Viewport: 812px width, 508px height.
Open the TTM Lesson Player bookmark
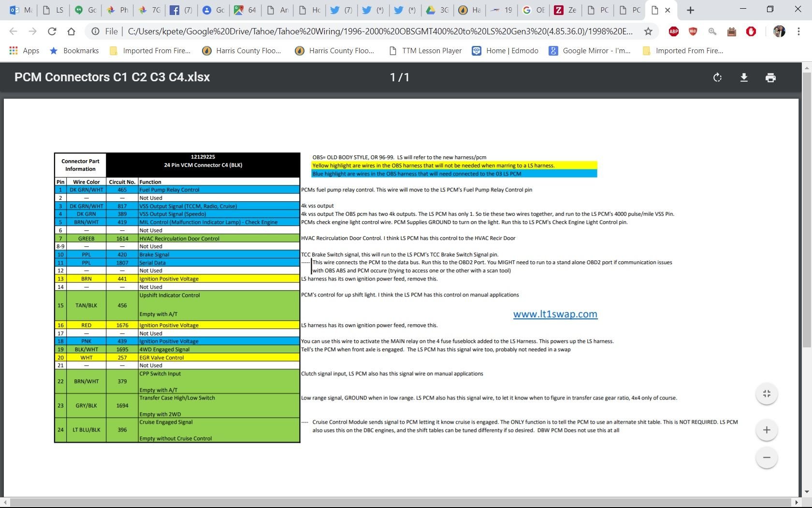425,51
